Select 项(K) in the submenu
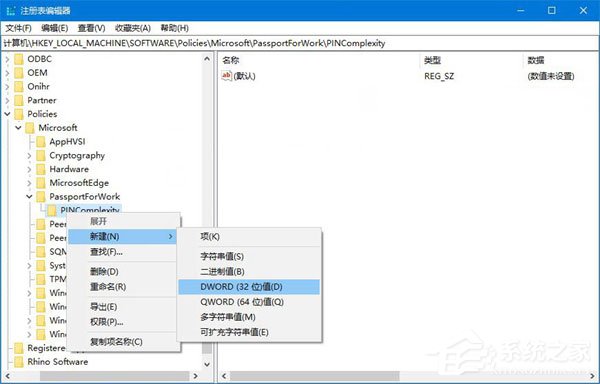600x384 pixels. click(x=249, y=237)
